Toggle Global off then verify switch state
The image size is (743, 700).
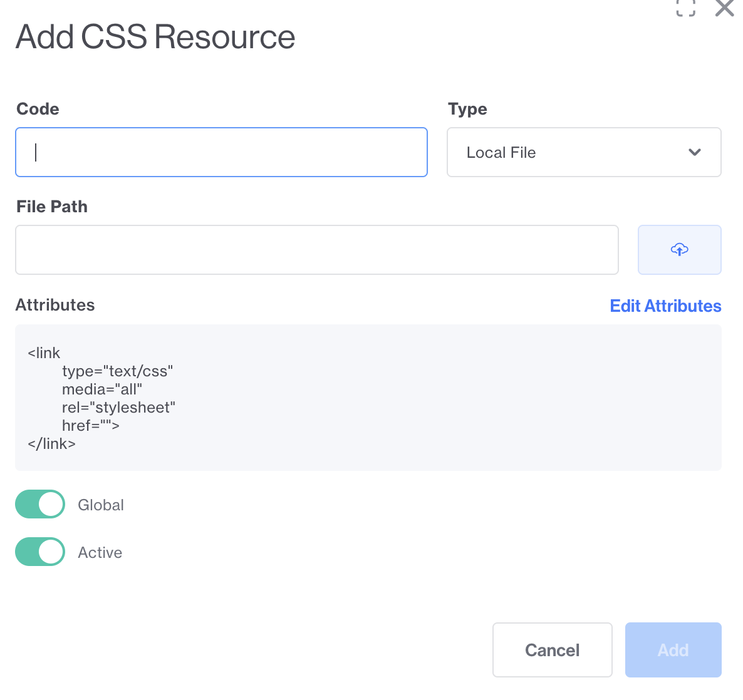(x=39, y=504)
